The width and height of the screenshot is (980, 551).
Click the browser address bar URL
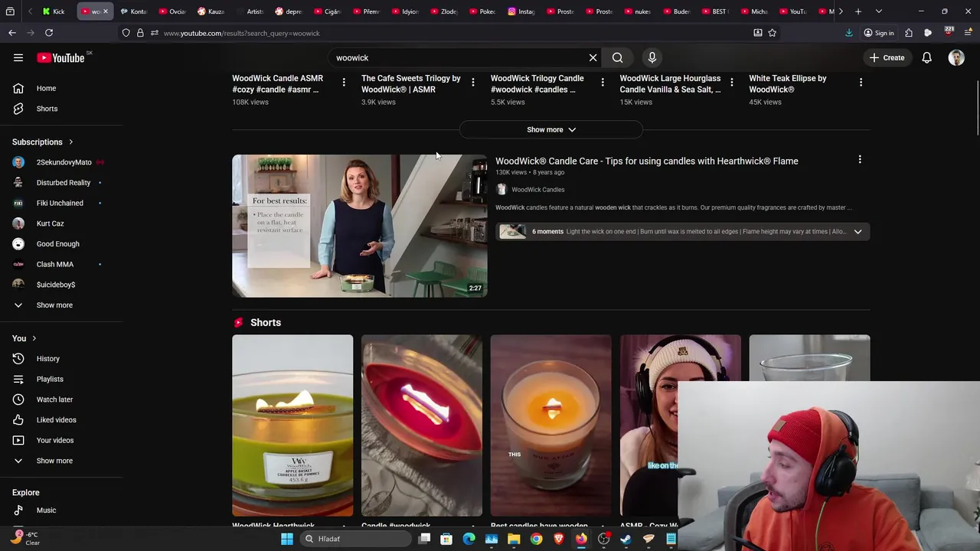point(241,33)
